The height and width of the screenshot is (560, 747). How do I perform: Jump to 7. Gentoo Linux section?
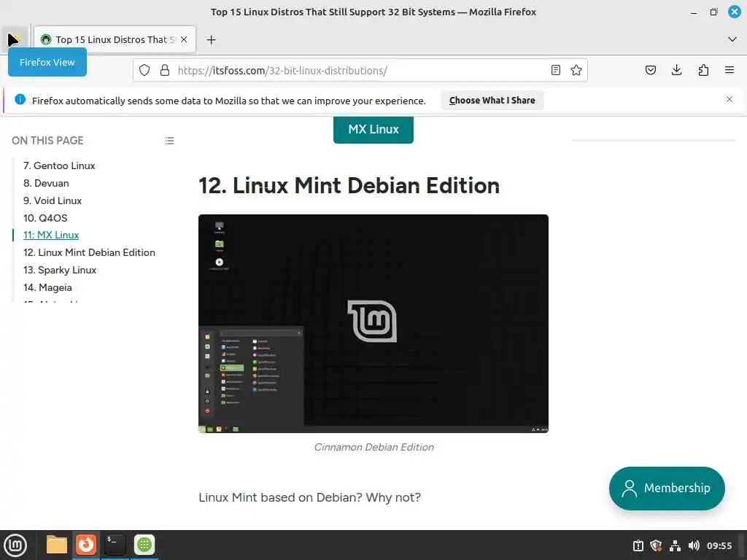point(59,166)
